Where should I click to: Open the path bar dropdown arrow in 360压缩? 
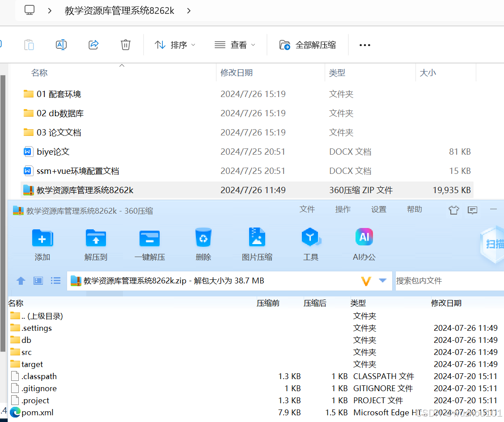coord(382,281)
